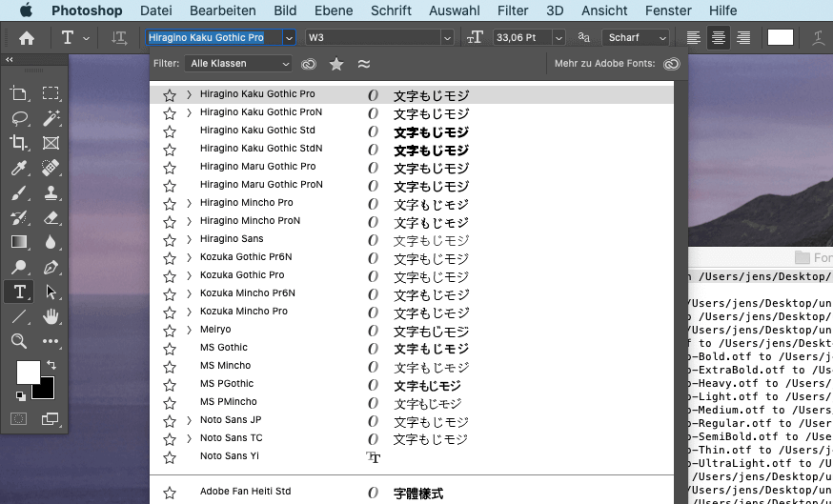Select the Crop tool
This screenshot has width=833, height=504.
pyautogui.click(x=19, y=142)
